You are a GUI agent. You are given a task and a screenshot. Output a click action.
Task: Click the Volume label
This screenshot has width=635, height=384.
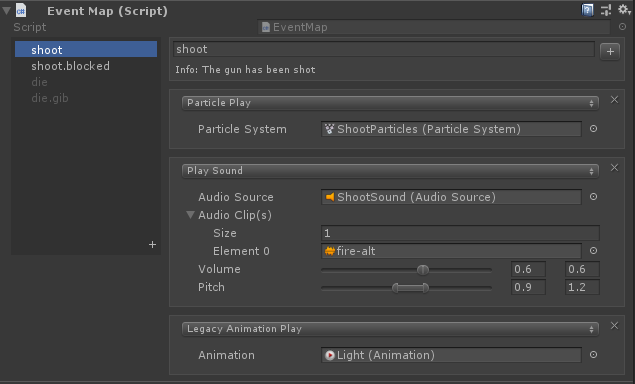tap(219, 269)
